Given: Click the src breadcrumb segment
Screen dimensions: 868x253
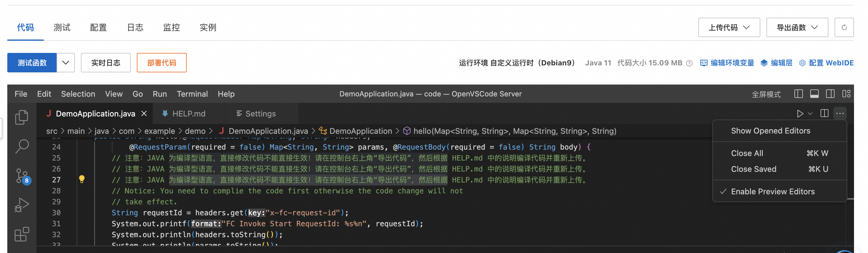Looking at the screenshot, I should point(52,131).
